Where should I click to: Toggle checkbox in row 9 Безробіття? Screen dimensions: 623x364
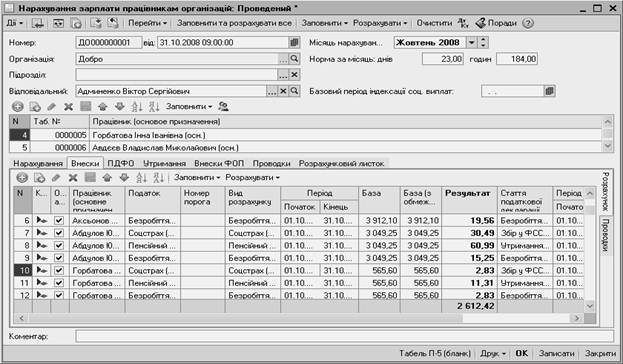pyautogui.click(x=59, y=258)
